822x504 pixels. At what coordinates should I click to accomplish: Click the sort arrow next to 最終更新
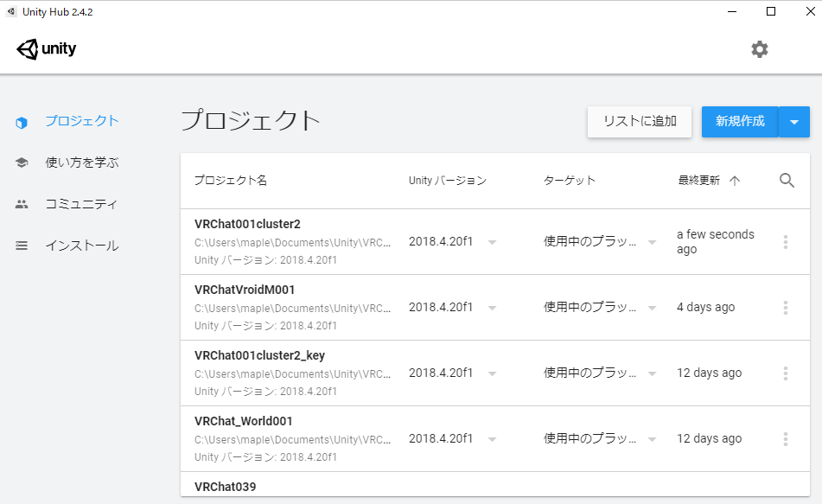click(735, 181)
